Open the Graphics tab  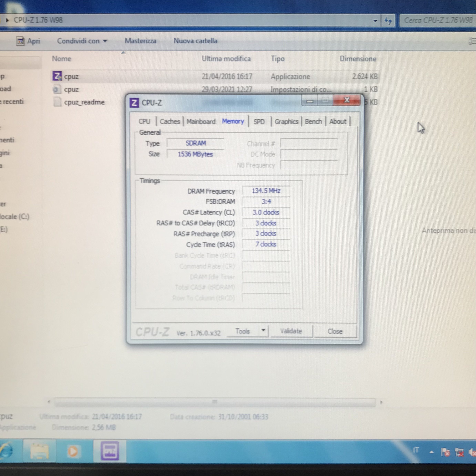coord(286,122)
